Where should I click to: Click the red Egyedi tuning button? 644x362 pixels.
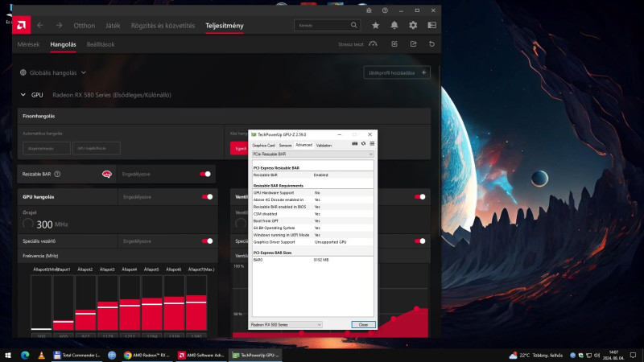[x=239, y=149]
